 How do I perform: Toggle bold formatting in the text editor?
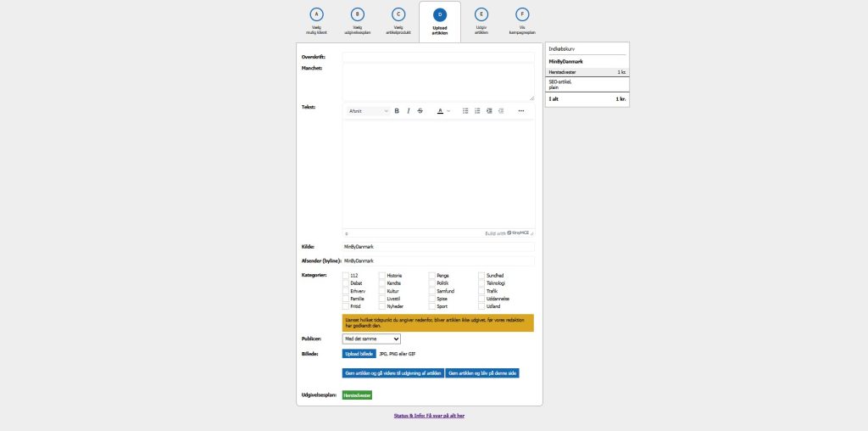[397, 111]
